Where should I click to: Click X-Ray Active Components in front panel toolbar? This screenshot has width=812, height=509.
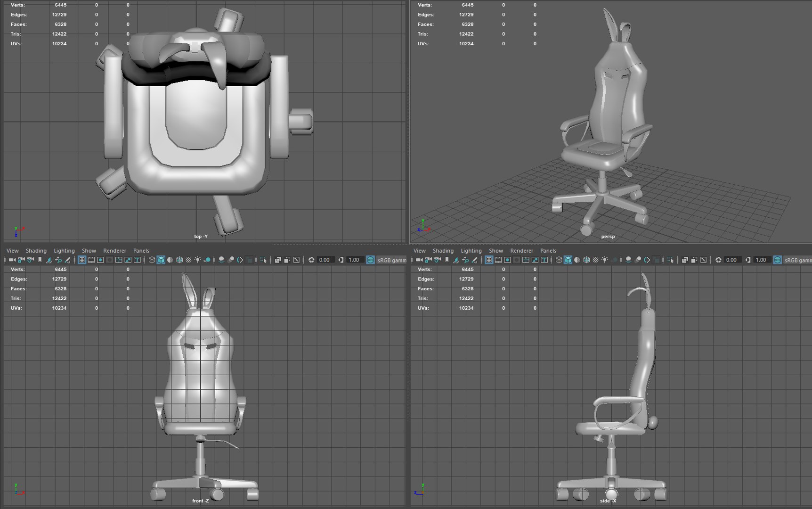(x=287, y=260)
